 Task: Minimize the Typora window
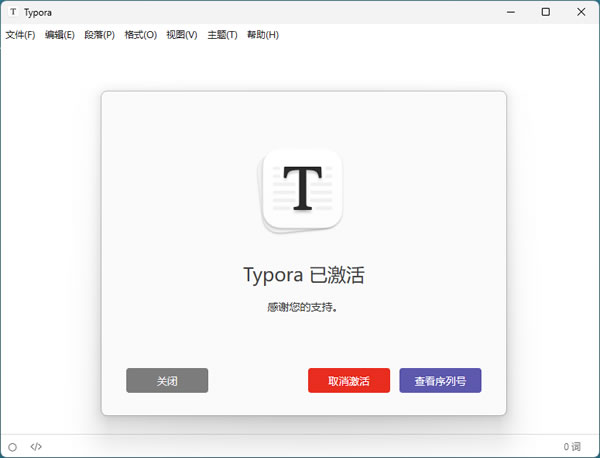click(510, 12)
